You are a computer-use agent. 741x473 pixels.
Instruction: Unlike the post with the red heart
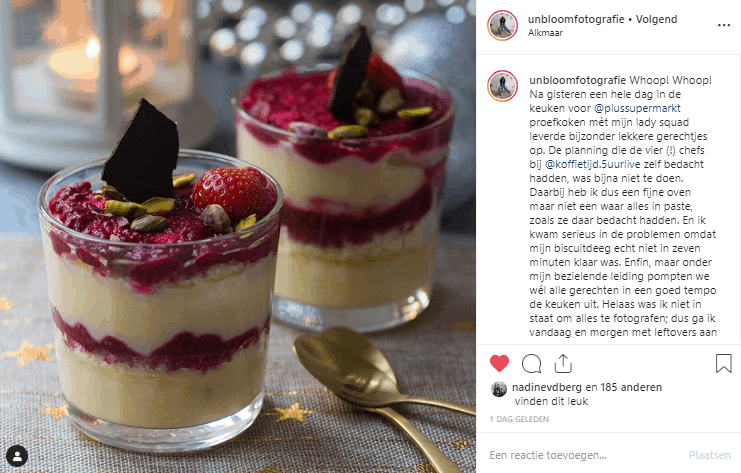point(499,363)
